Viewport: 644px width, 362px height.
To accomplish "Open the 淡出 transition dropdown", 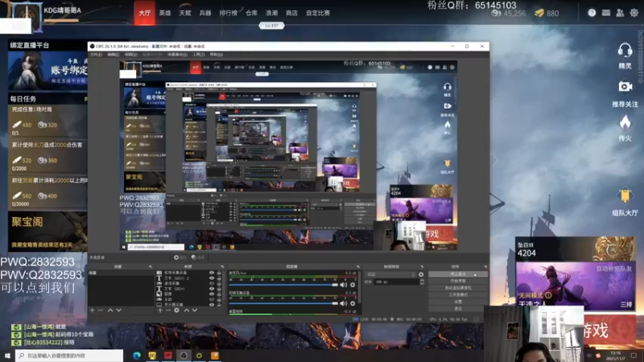I will (390, 274).
